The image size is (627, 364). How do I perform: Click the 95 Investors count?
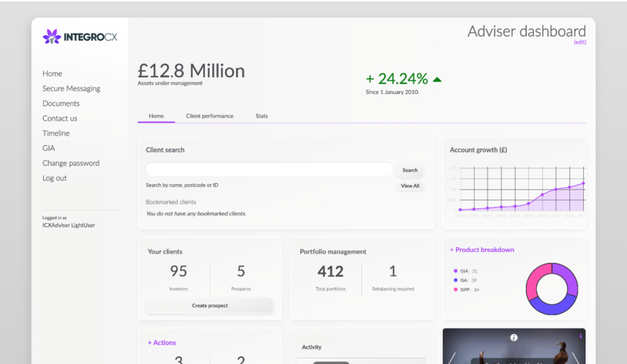click(x=179, y=272)
